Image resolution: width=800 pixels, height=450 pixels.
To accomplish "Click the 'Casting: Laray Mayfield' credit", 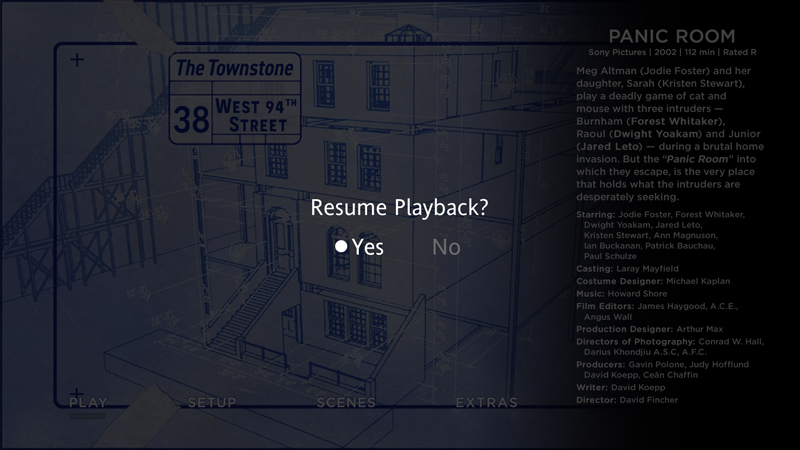I will (628, 268).
